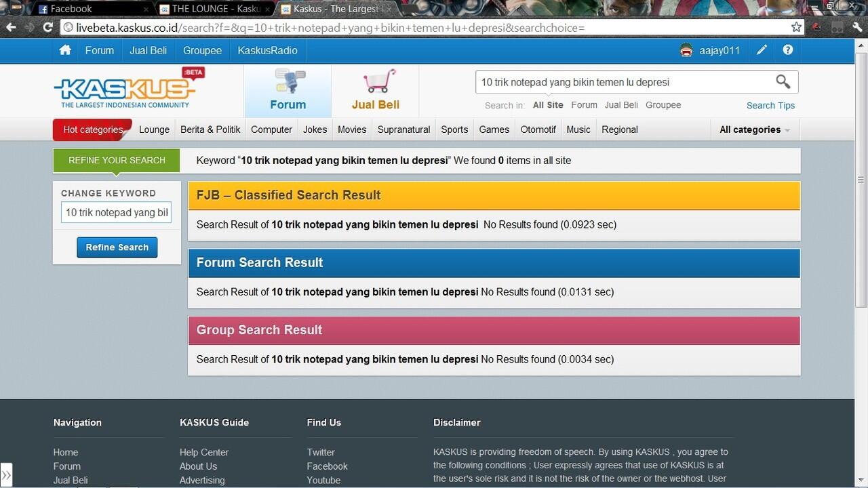This screenshot has width=868, height=488.
Task: Open footer Facebook link
Action: click(x=327, y=466)
